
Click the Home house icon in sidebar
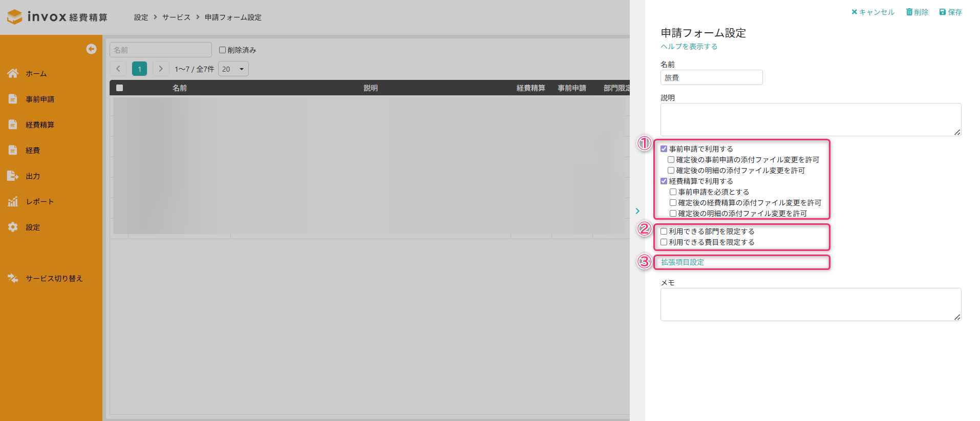(13, 73)
